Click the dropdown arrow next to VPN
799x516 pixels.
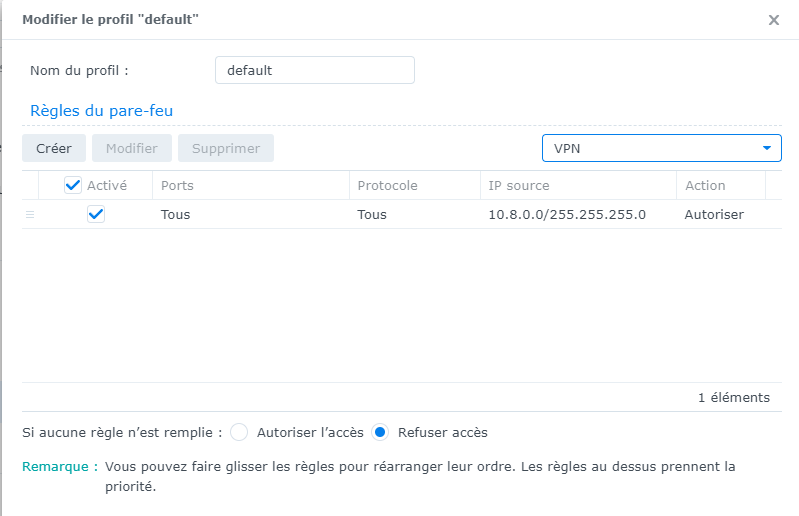tap(767, 148)
